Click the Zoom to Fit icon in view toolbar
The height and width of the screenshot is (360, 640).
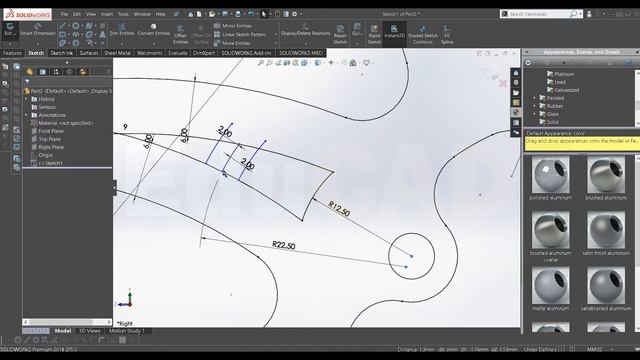click(x=261, y=63)
